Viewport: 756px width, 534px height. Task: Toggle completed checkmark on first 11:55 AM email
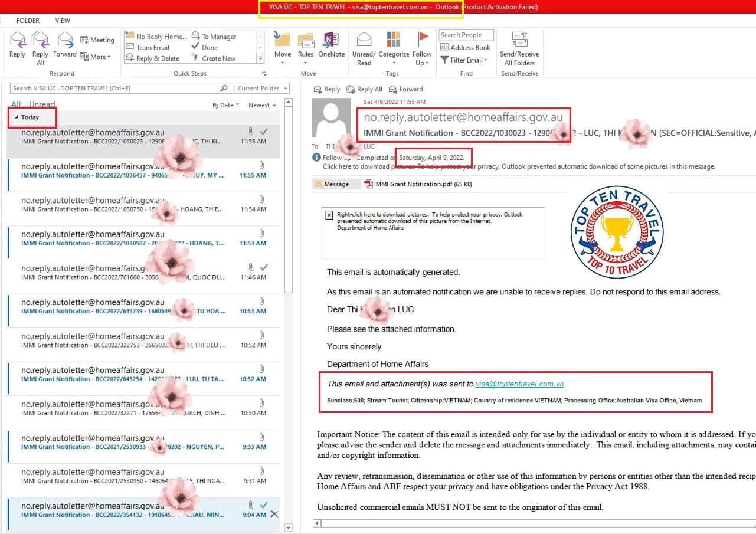264,132
